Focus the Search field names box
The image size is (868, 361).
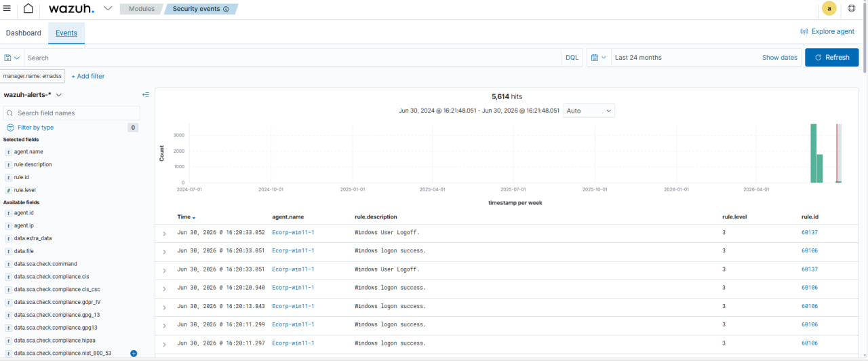[72, 113]
